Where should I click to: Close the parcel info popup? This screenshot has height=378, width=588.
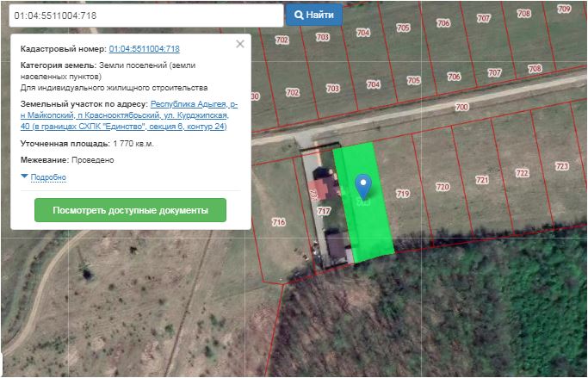(240, 45)
